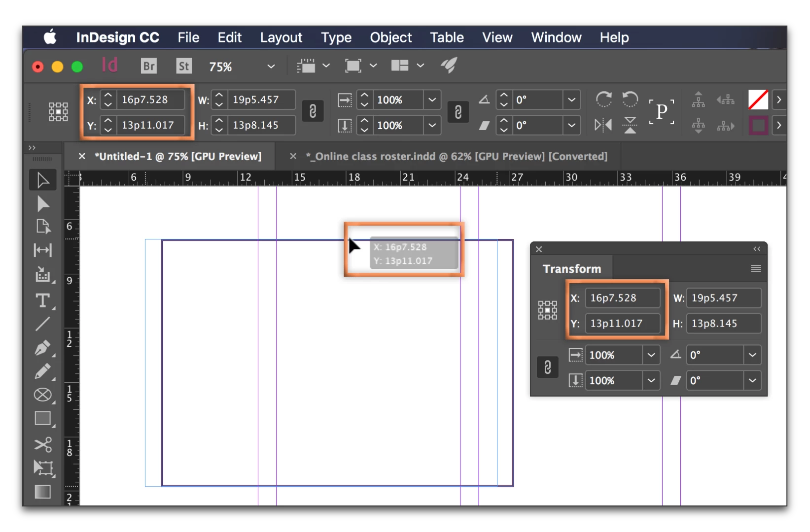
Task: Select the Rectangle tool
Action: click(x=43, y=419)
